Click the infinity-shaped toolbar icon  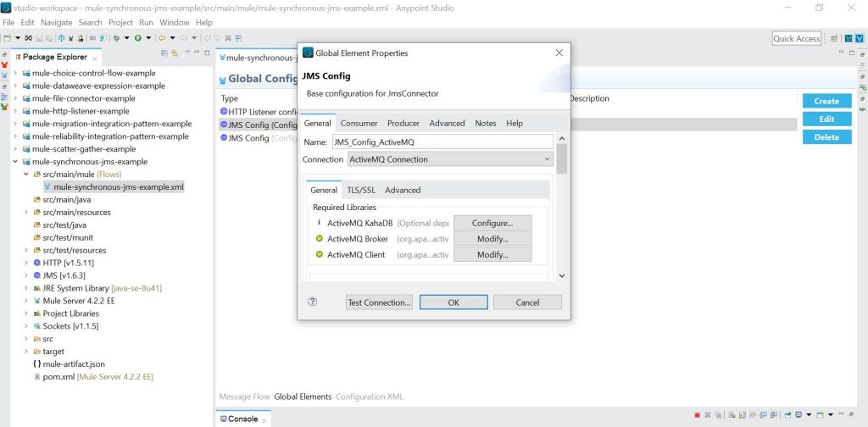coord(28,38)
